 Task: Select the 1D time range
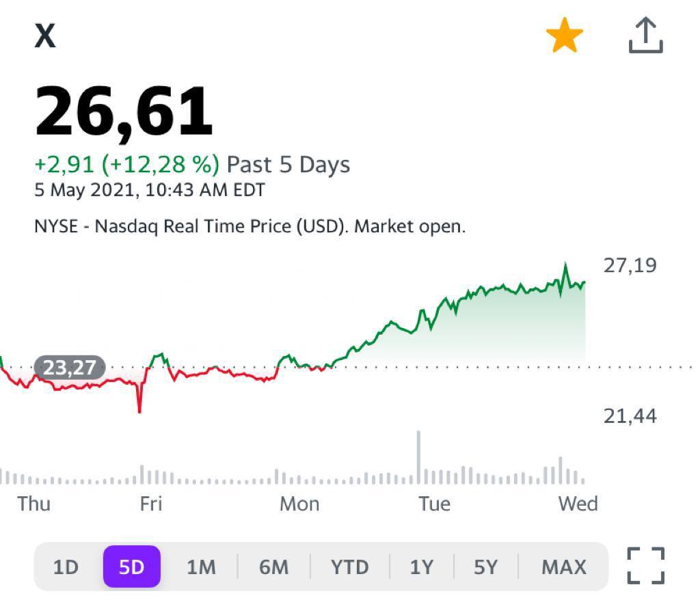pyautogui.click(x=66, y=567)
